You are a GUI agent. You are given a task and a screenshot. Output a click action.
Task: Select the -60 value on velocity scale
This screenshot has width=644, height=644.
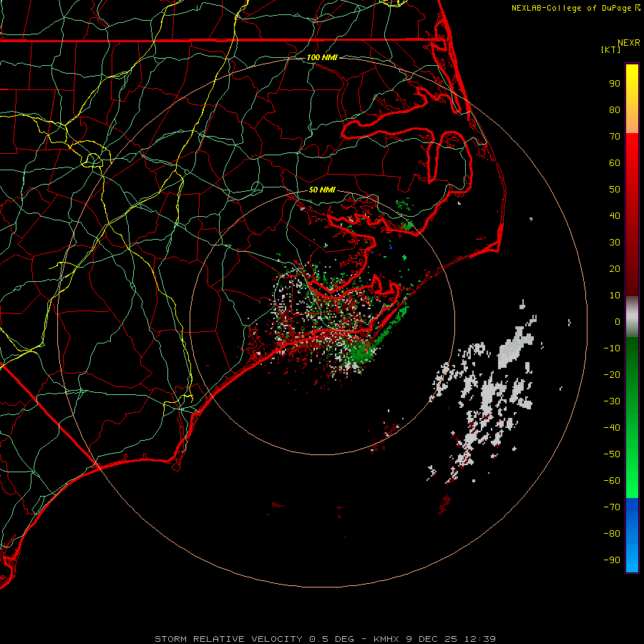[612, 481]
